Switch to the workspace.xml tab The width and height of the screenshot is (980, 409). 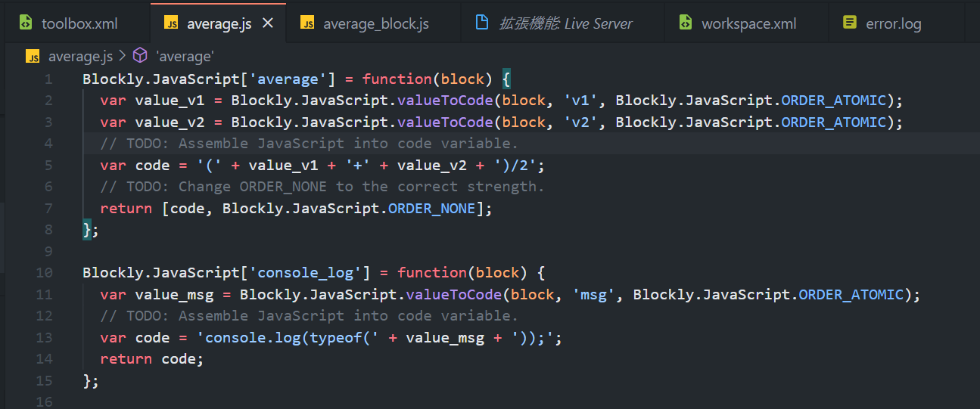point(748,23)
